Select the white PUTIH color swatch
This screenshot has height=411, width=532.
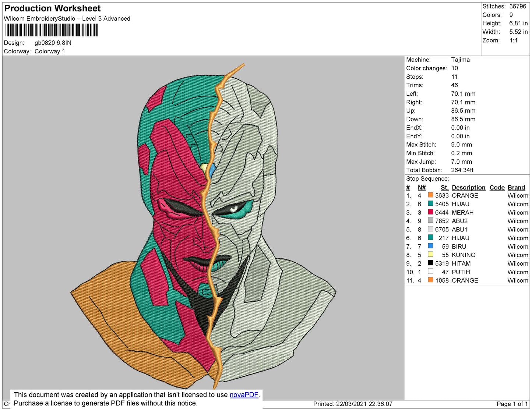[430, 271]
